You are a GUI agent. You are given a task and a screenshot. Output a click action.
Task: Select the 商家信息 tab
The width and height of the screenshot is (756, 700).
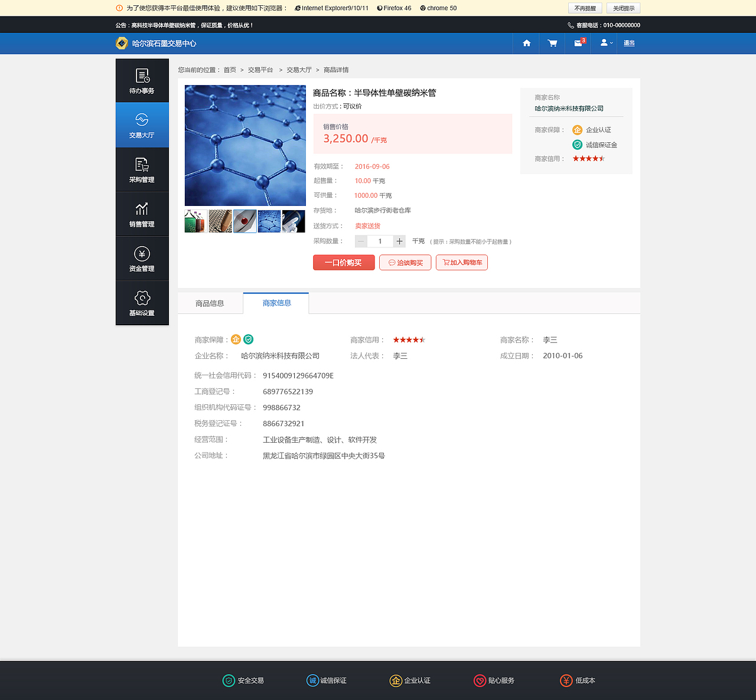276,303
